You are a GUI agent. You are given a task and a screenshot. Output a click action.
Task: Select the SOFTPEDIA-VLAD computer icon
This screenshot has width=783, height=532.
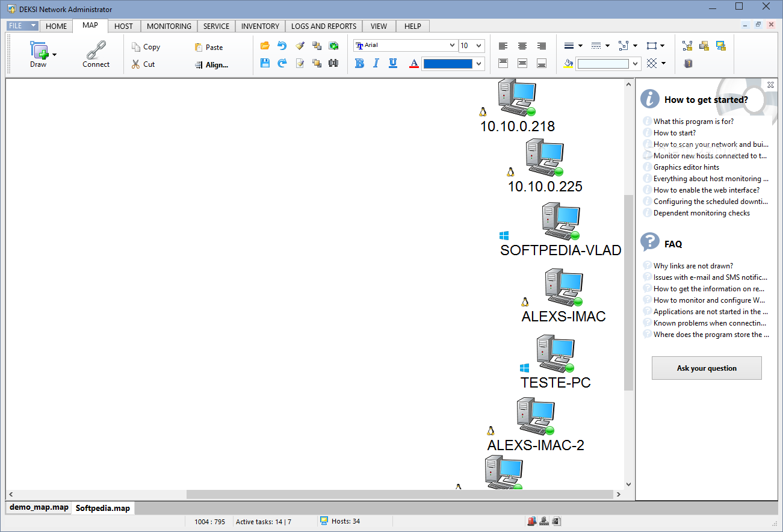[560, 221]
